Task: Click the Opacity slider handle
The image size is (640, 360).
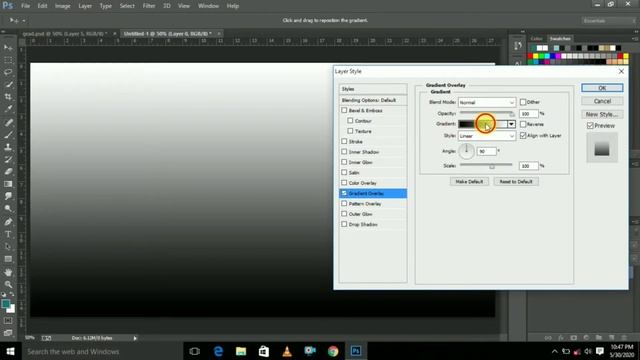Action: 512,114
